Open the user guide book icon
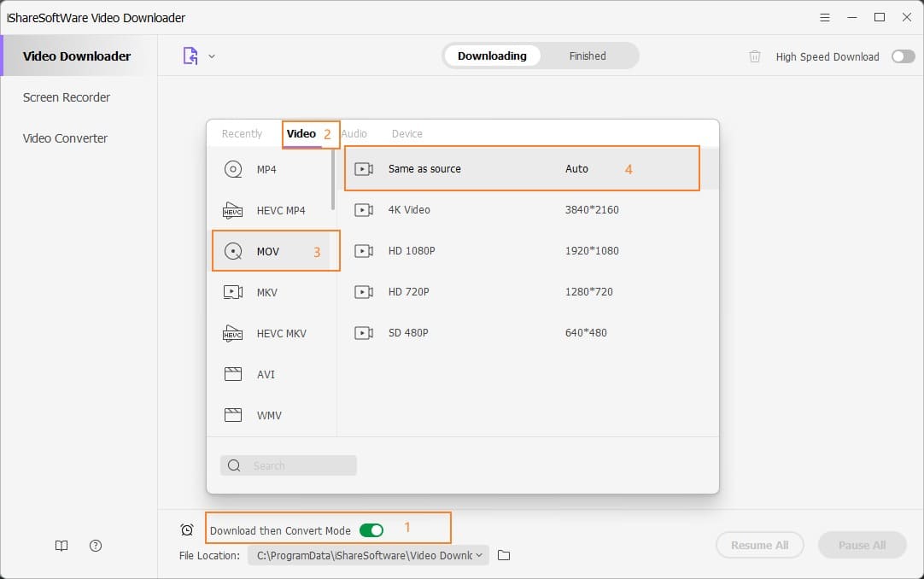Viewport: 924px width, 579px height. point(61,546)
